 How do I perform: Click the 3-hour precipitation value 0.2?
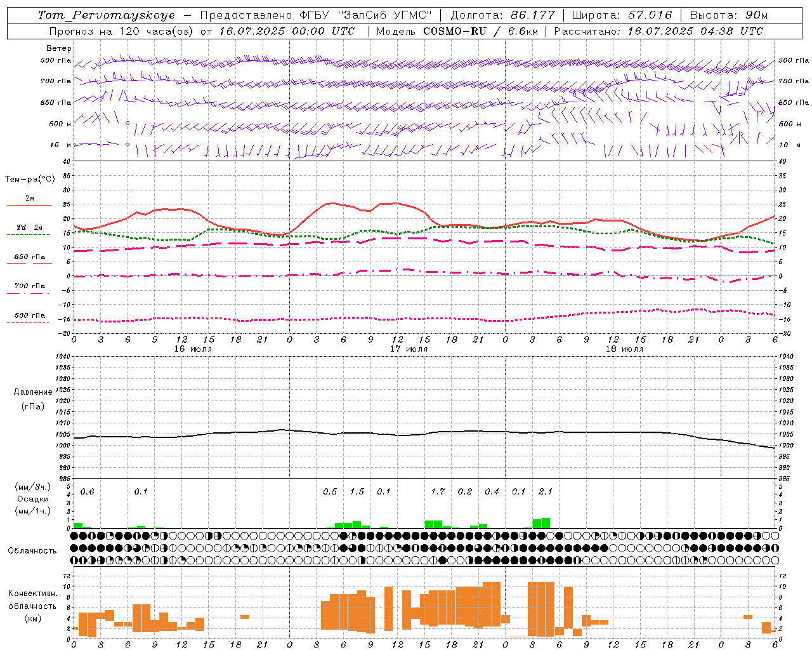465,492
